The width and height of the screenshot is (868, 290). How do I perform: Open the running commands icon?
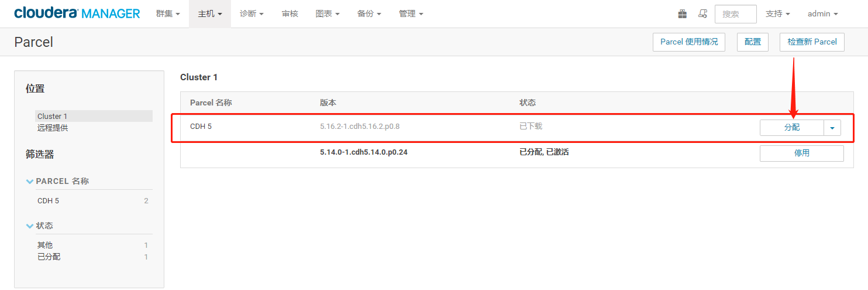[x=702, y=13]
